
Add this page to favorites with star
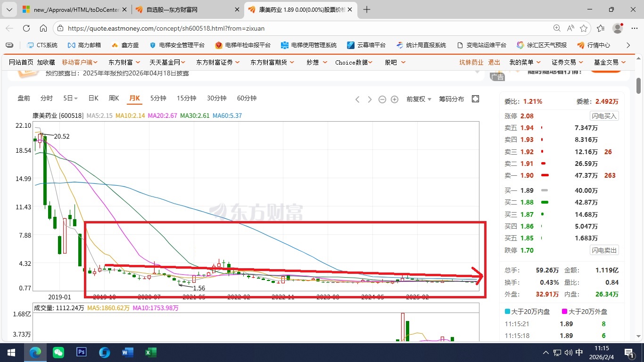coord(584,28)
